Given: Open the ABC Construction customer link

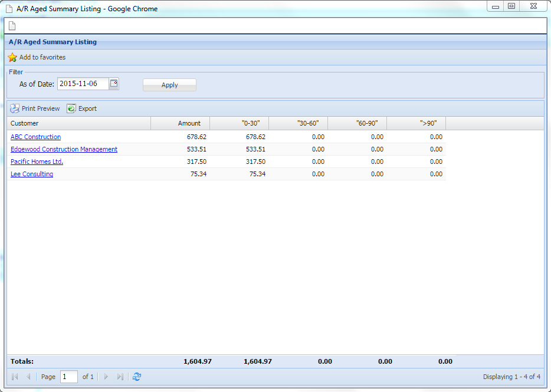Looking at the screenshot, I should coord(35,137).
